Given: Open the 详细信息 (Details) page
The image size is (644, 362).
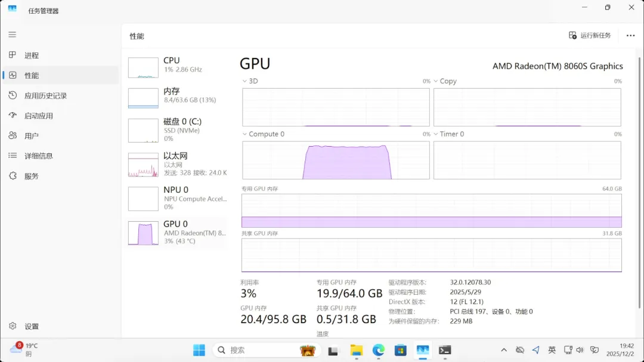Looking at the screenshot, I should (x=38, y=156).
